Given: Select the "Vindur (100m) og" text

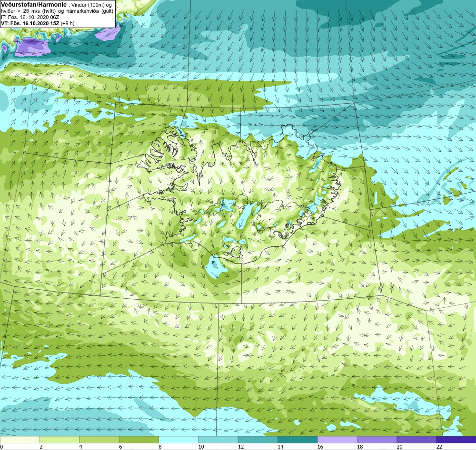Looking at the screenshot, I should pos(91,5).
